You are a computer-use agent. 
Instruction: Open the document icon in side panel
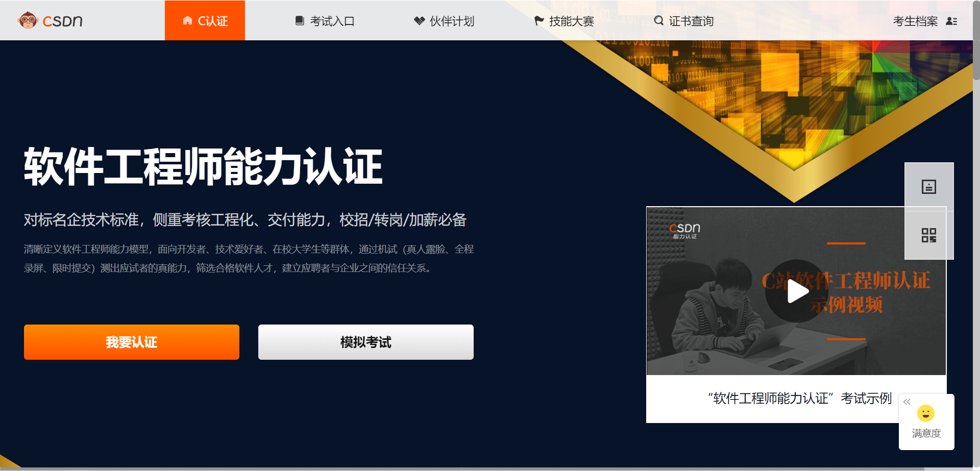929,187
